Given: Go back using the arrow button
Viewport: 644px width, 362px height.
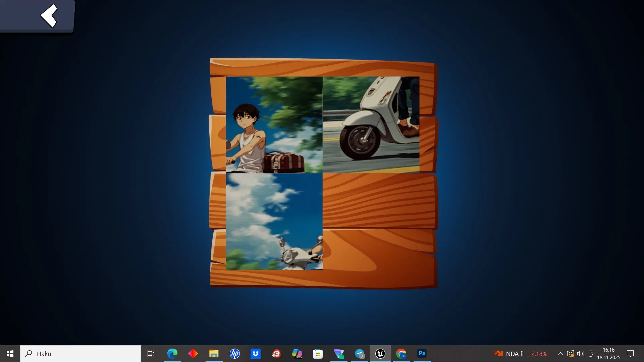Looking at the screenshot, I should coord(49,15).
